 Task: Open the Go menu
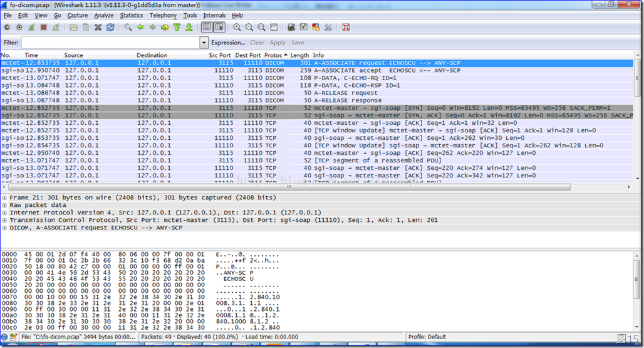coord(57,15)
